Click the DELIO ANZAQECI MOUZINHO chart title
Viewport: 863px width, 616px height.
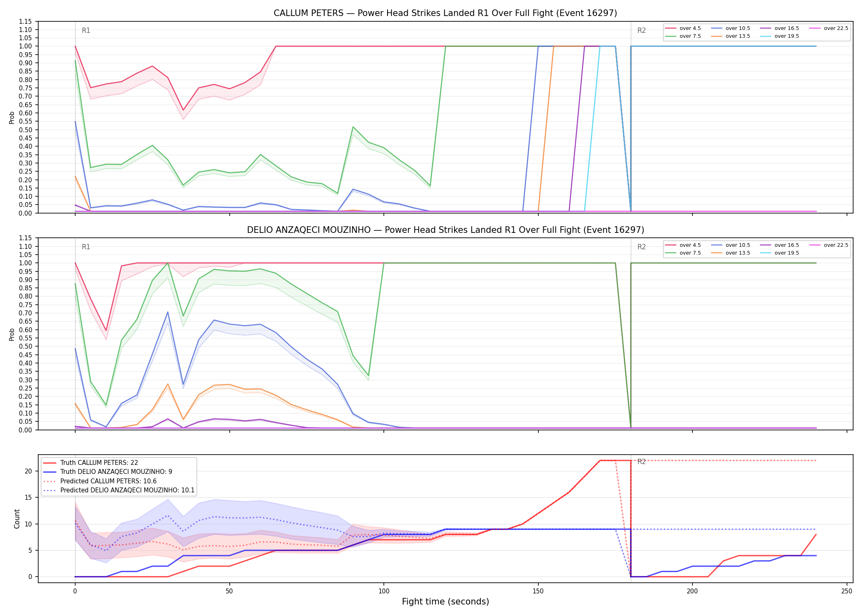coord(445,230)
